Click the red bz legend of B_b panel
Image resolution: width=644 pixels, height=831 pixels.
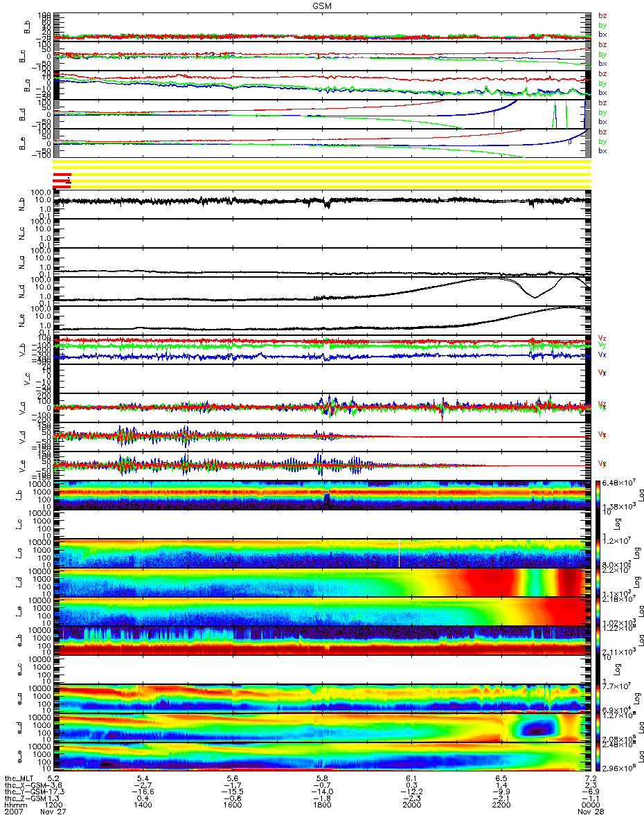click(x=602, y=16)
